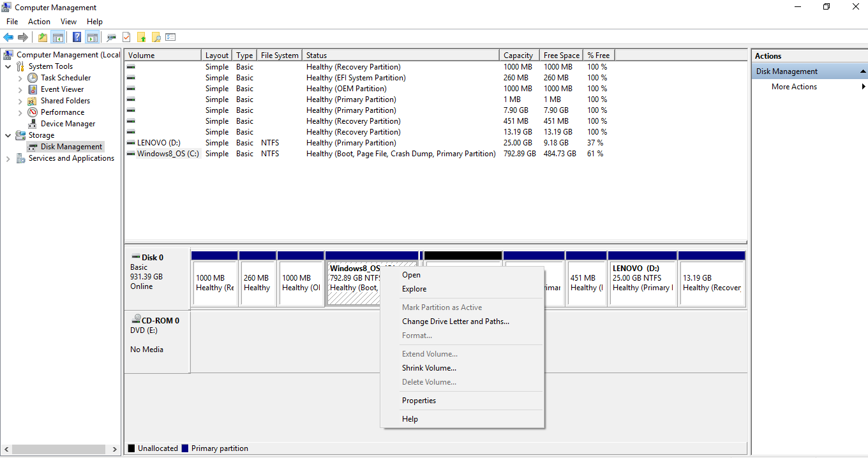This screenshot has width=868, height=458.
Task: Collapse the System Tools tree node
Action: pos(8,66)
